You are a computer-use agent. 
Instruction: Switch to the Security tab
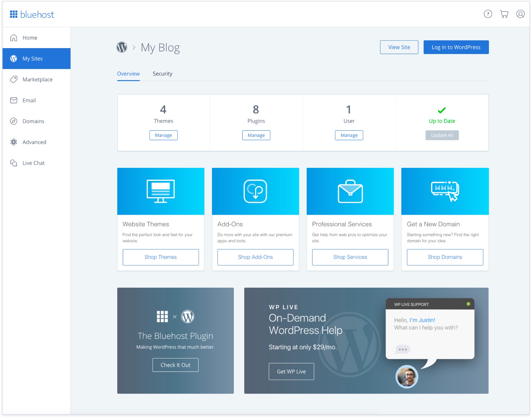point(162,74)
